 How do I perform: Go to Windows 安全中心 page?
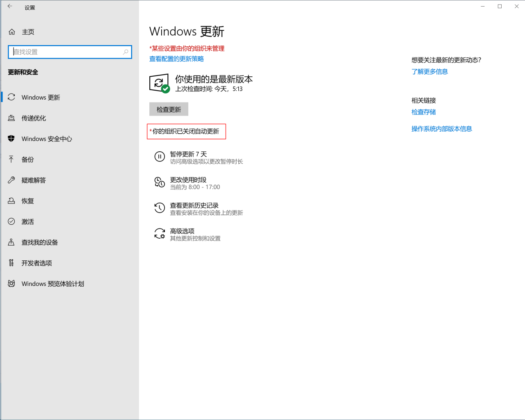[70, 139]
